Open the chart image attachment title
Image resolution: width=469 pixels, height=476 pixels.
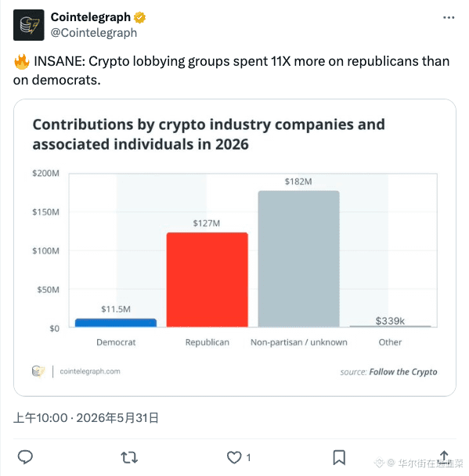pos(208,134)
